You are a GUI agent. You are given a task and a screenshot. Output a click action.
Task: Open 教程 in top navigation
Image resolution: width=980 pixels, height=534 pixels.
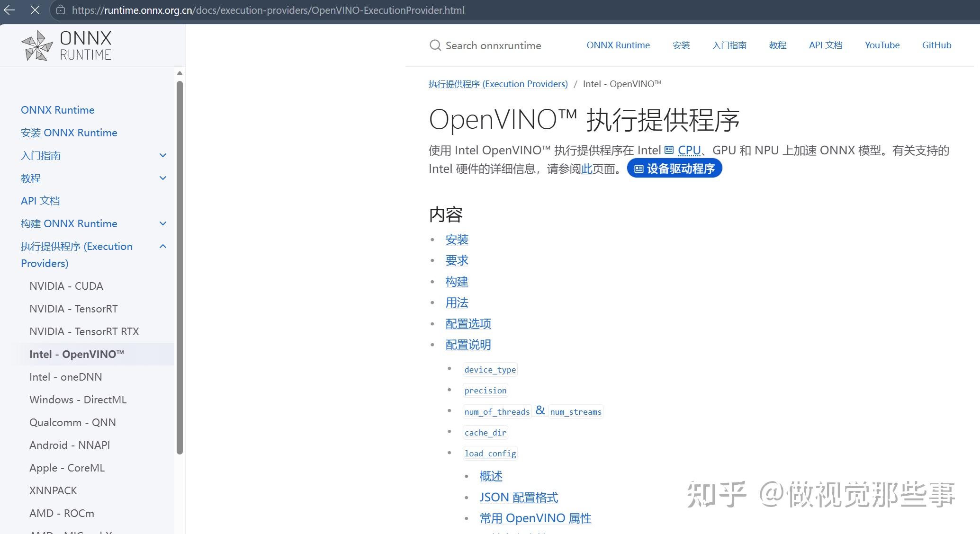coord(778,45)
